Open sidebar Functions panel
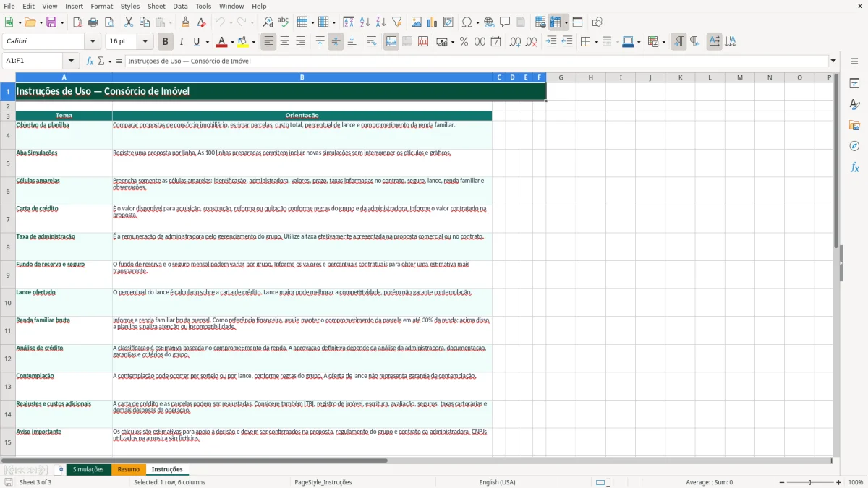 [854, 167]
